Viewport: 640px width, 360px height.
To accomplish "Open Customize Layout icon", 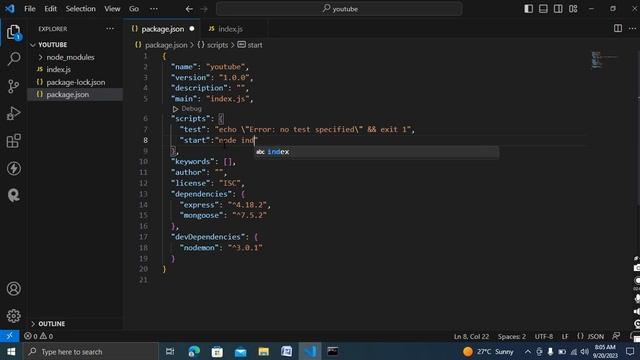I will [573, 9].
